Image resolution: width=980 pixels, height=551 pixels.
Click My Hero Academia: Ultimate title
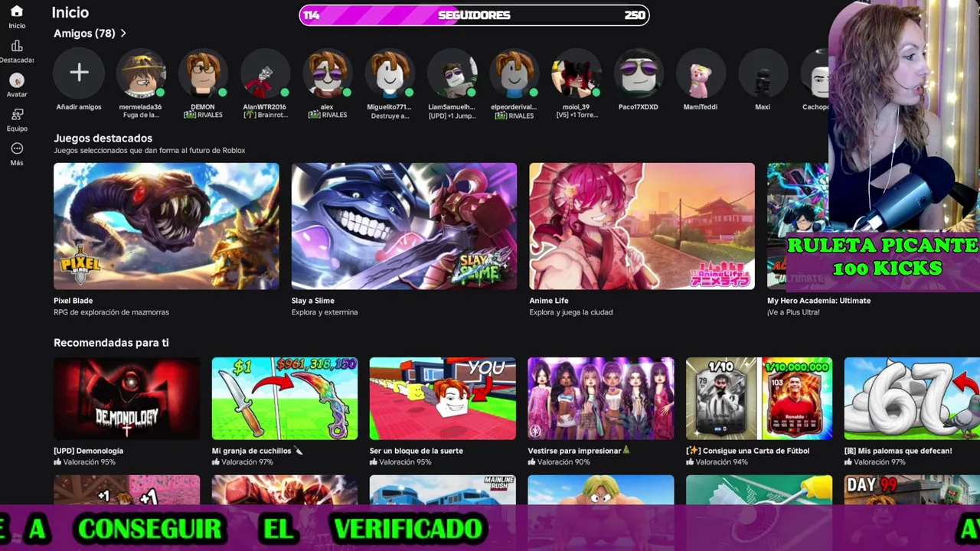[818, 301]
